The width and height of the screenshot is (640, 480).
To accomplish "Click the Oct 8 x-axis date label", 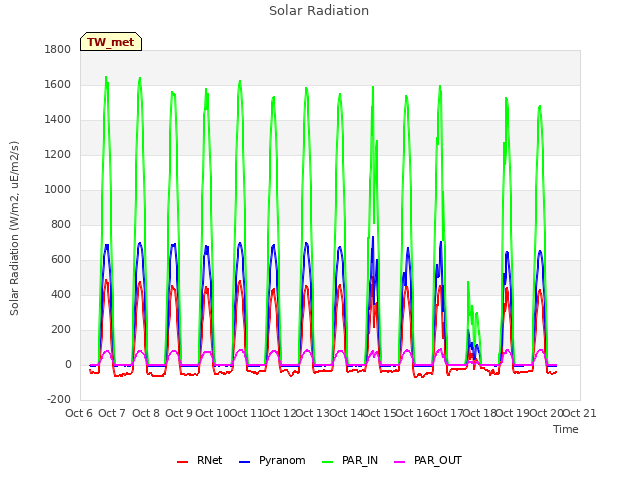I will (146, 413).
